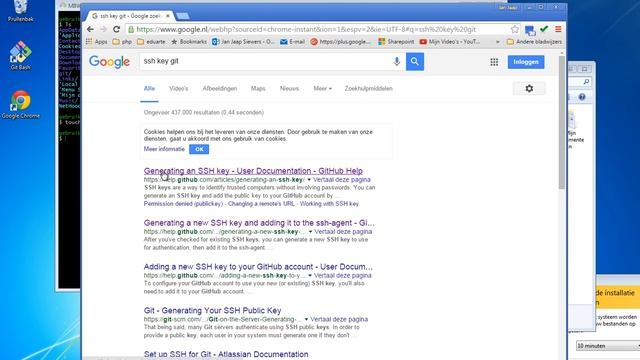This screenshot has height=360, width=640.
Task: Expand the git-scm result's URL dropdown arrow
Action: pyautogui.click(x=306, y=320)
